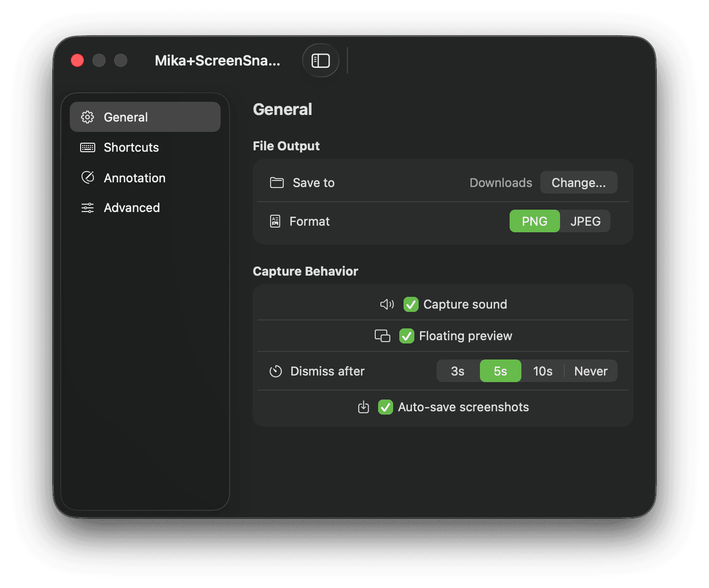Click the Capture Behavior section heading

pyautogui.click(x=305, y=271)
